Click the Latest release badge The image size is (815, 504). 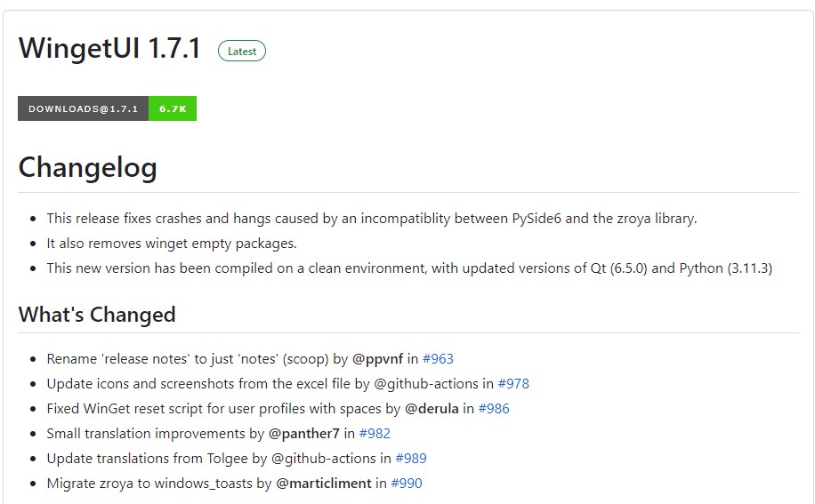(242, 51)
